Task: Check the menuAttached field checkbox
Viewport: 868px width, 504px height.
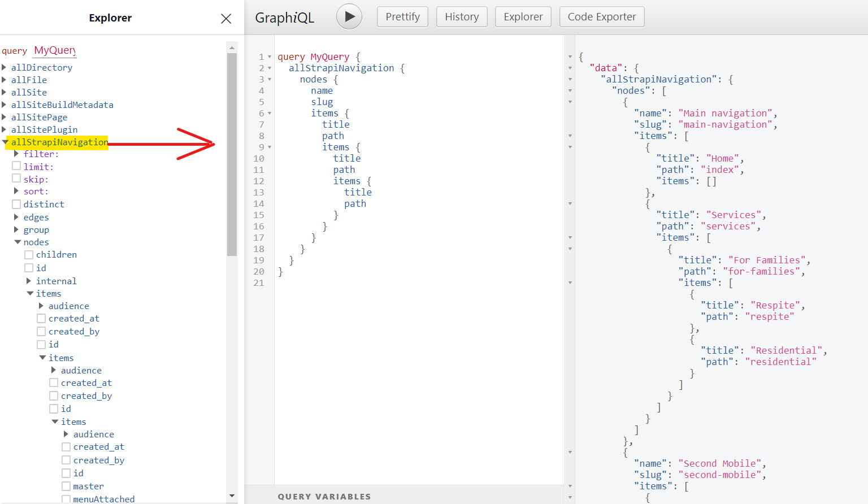Action: [66, 499]
